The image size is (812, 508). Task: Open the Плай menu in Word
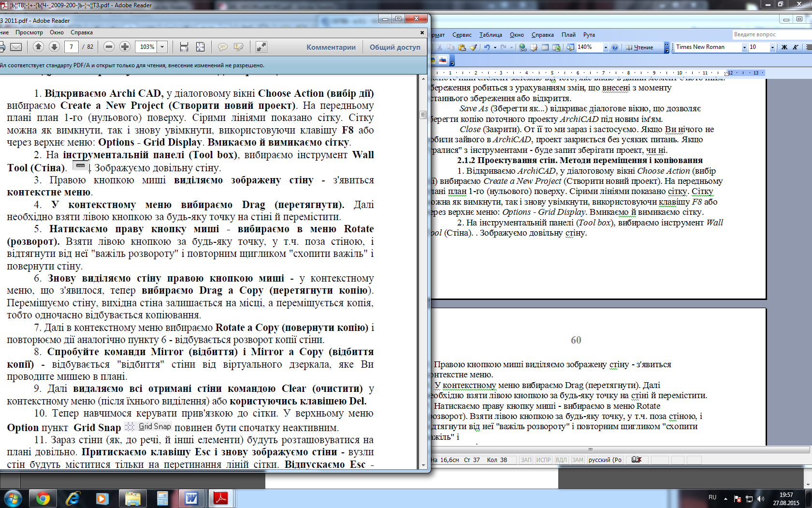(x=568, y=35)
